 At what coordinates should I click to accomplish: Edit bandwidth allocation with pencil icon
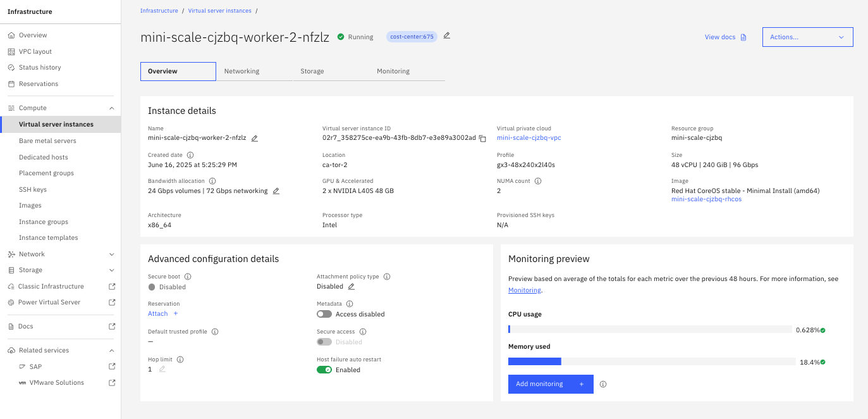pyautogui.click(x=276, y=191)
